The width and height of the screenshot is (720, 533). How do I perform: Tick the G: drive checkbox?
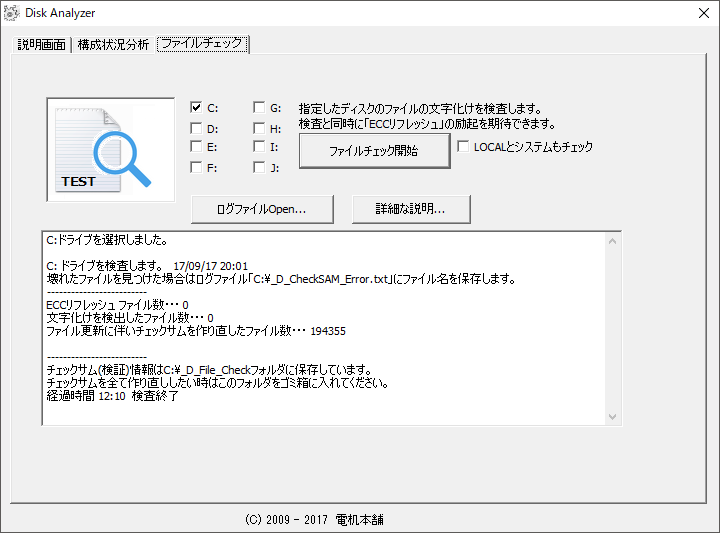pyautogui.click(x=258, y=108)
